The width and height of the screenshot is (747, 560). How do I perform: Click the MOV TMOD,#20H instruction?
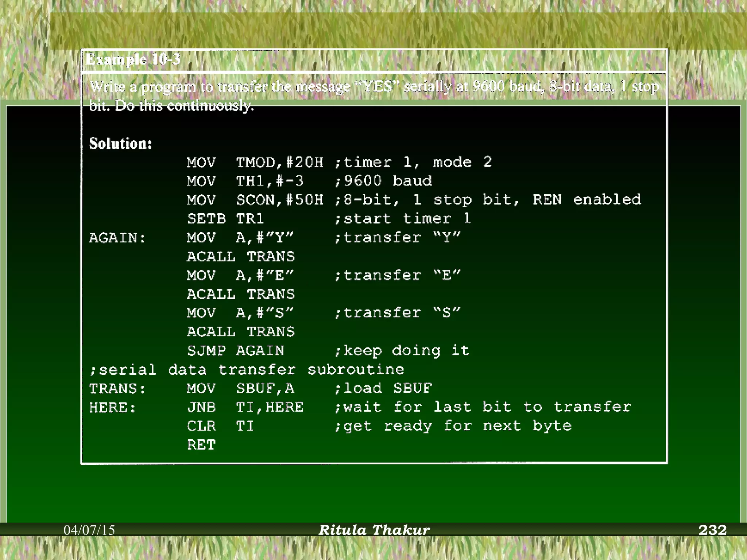point(255,162)
